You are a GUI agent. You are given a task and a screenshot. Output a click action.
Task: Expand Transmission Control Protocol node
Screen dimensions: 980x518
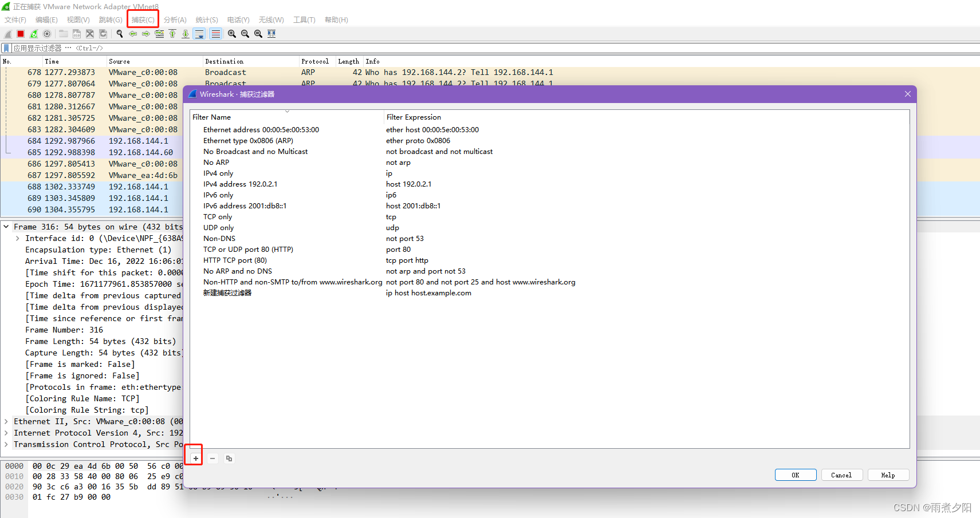[x=6, y=445]
